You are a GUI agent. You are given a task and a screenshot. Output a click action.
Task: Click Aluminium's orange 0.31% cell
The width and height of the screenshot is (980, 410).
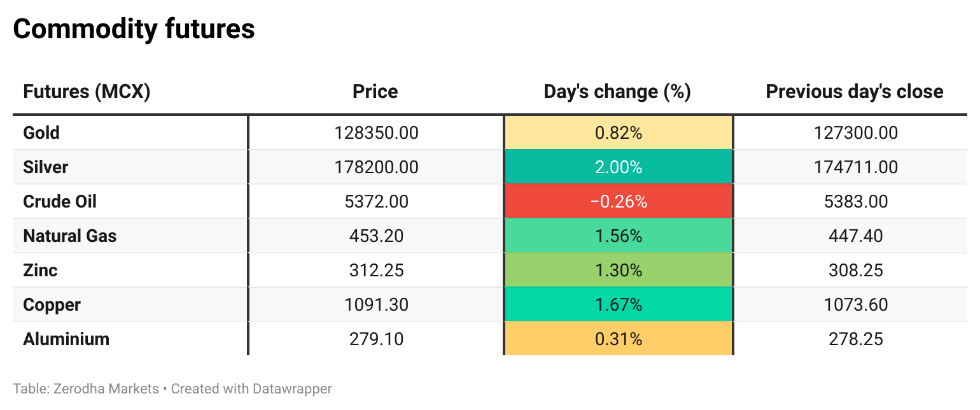tap(618, 339)
